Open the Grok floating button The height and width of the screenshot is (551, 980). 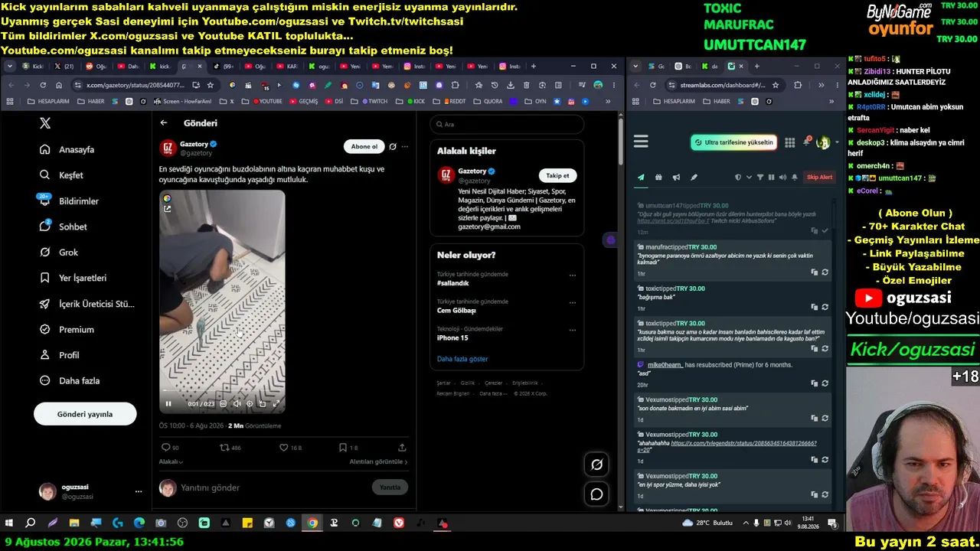[596, 464]
